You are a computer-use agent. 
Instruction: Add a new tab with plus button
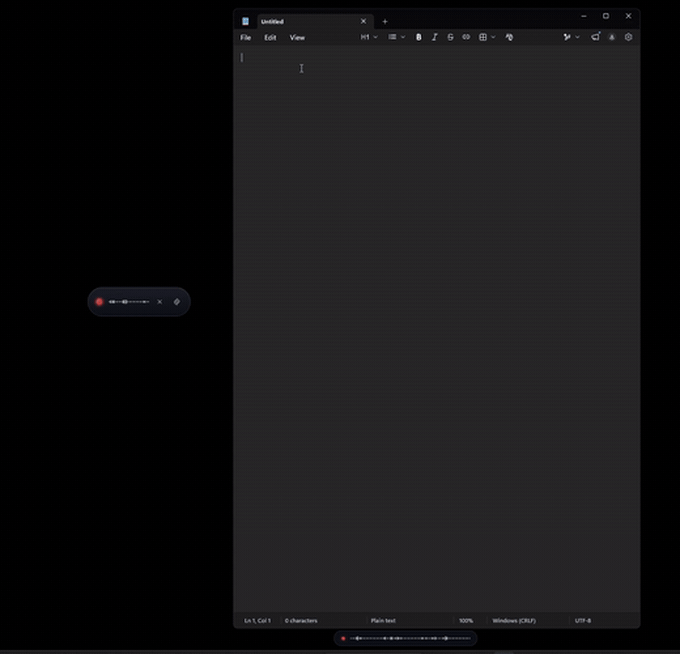pyautogui.click(x=385, y=21)
